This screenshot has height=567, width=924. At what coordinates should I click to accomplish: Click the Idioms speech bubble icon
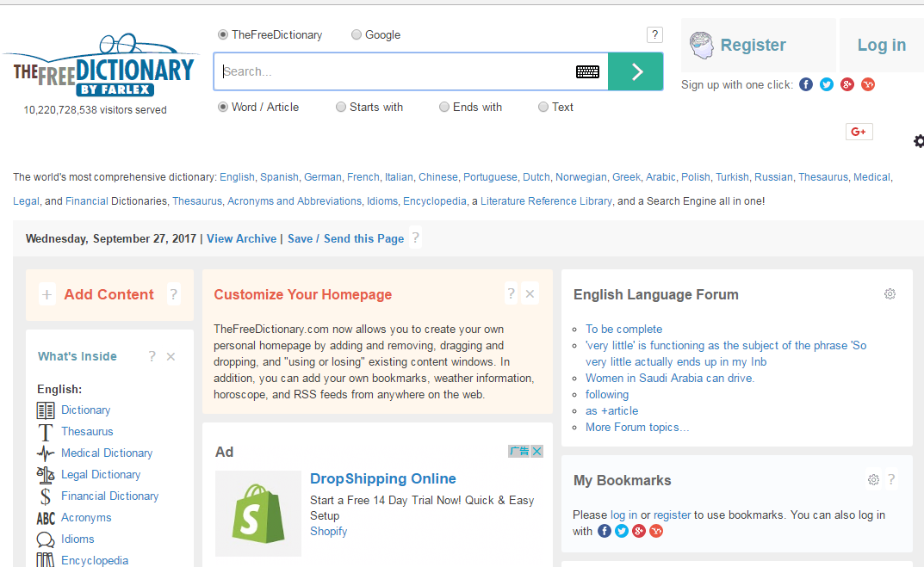(46, 539)
